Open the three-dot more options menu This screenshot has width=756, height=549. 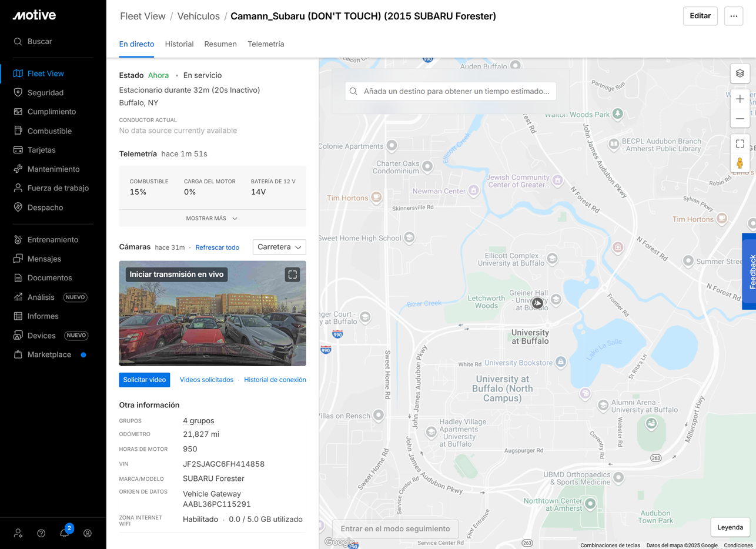click(734, 16)
